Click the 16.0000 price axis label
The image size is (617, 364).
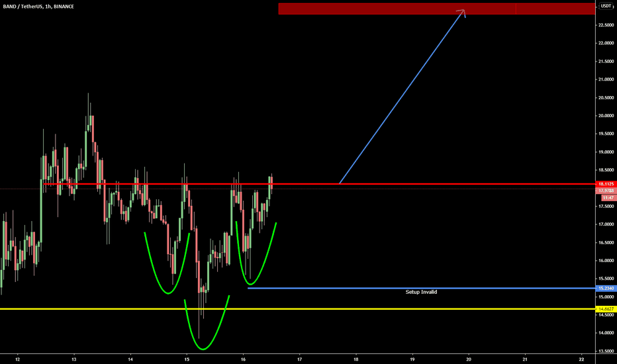click(606, 261)
